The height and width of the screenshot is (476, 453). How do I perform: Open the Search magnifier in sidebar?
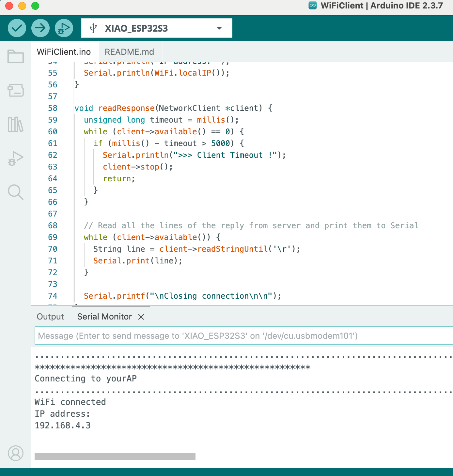coord(16,192)
